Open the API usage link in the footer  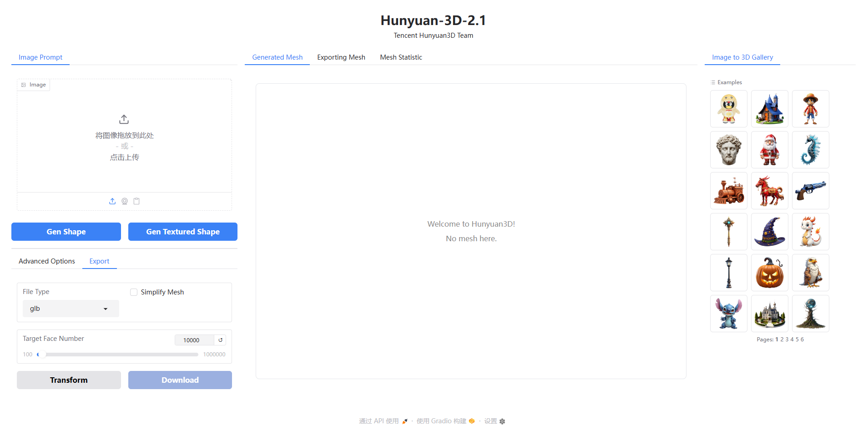383,421
